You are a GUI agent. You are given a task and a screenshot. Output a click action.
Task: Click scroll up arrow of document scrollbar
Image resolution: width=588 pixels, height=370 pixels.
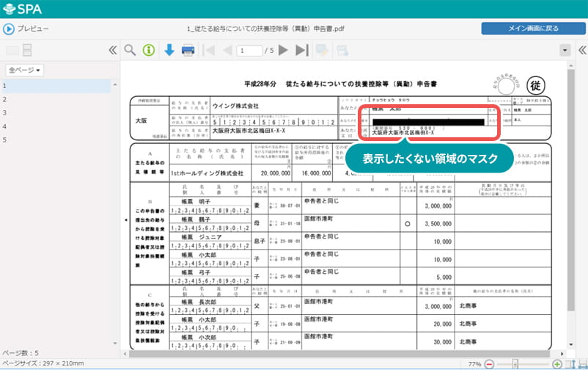point(570,66)
